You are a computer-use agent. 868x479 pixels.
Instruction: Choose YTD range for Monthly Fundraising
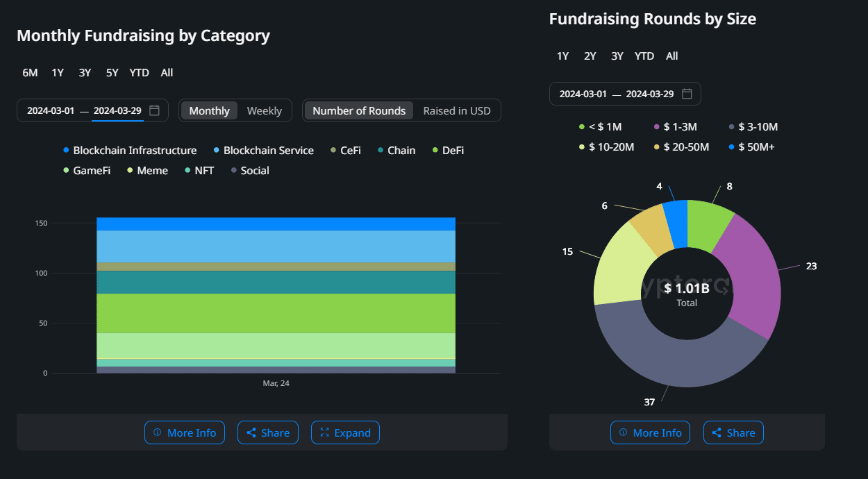139,73
